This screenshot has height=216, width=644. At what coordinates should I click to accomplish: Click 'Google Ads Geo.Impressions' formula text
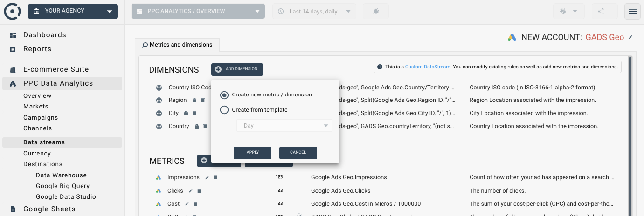point(349,177)
